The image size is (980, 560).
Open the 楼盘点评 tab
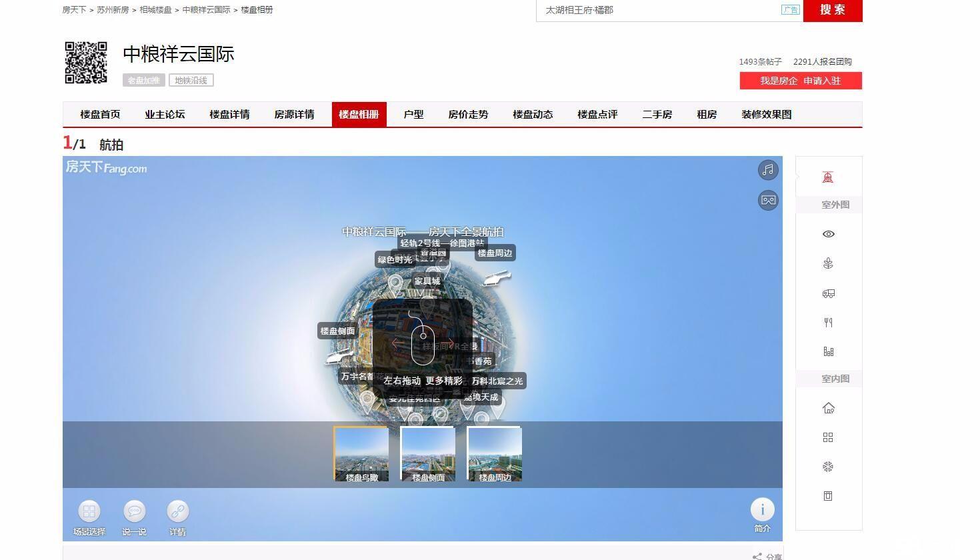pos(597,114)
